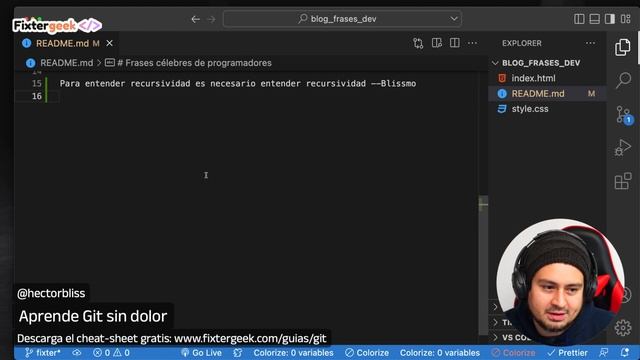Open the Customize Layout icon
640x360 pixels.
point(626,19)
